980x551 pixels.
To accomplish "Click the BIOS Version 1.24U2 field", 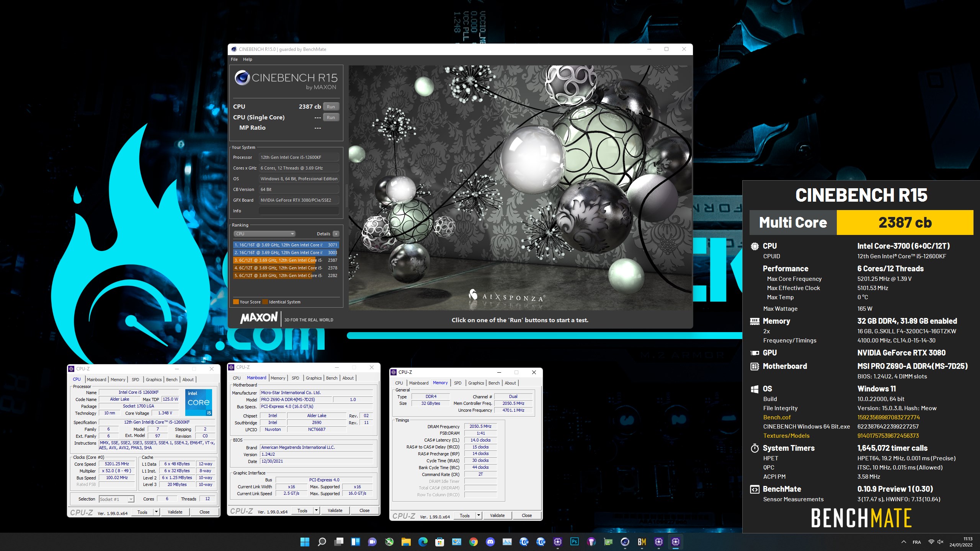I will (316, 454).
